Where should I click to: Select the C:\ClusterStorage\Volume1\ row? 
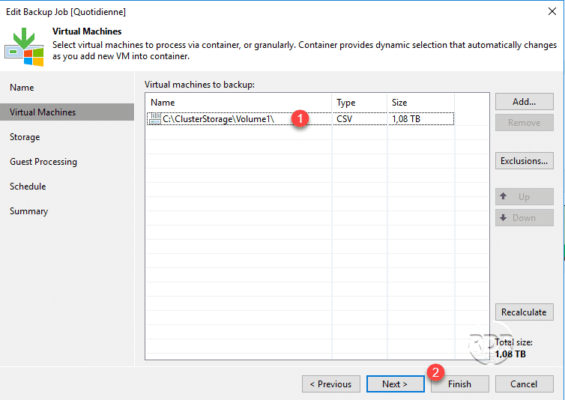[x=301, y=119]
